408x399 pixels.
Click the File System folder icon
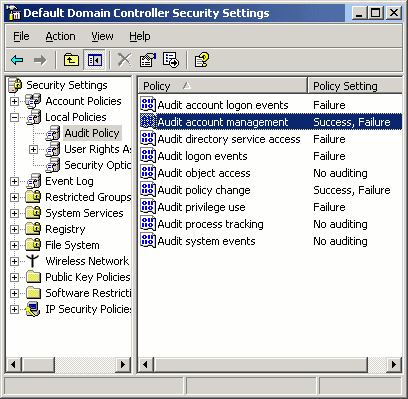[x=34, y=245]
